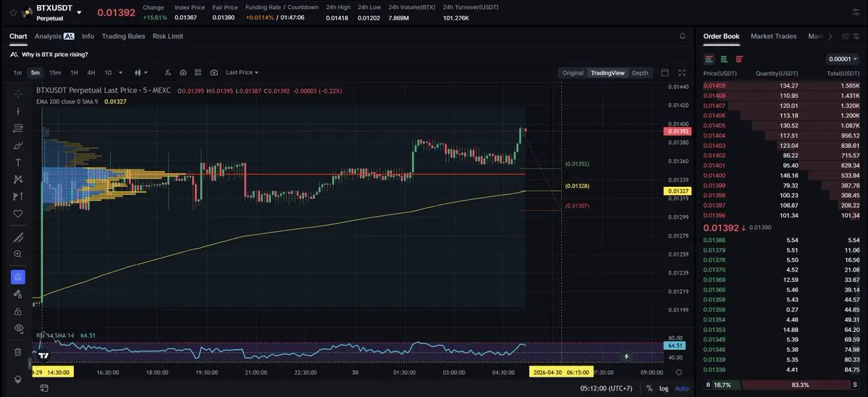Select the Text annotation tool
868x397 pixels.
point(17,162)
